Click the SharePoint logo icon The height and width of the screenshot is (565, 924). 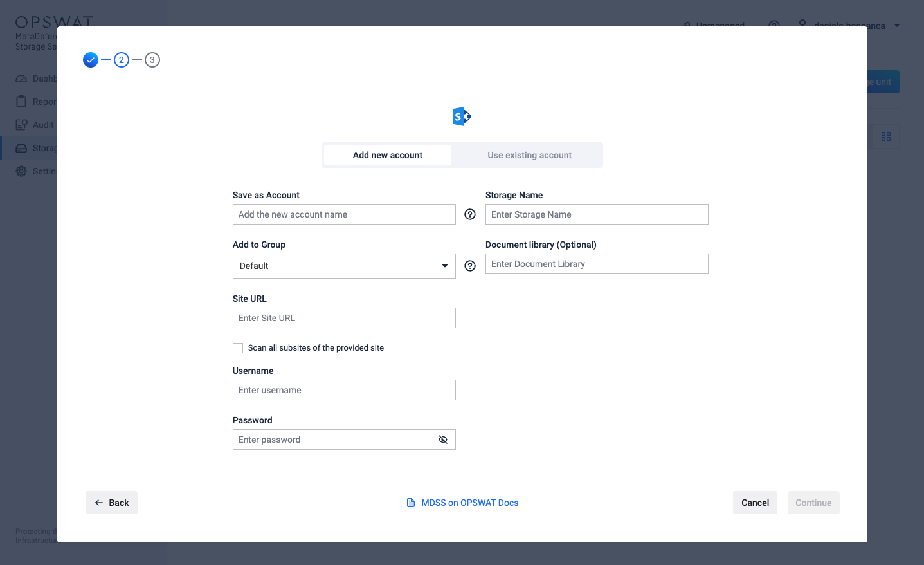click(x=462, y=116)
